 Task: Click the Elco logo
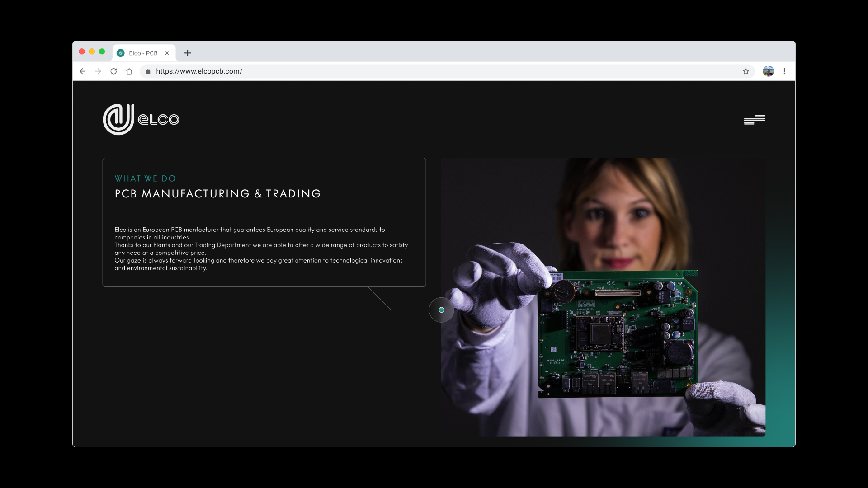[x=141, y=119]
